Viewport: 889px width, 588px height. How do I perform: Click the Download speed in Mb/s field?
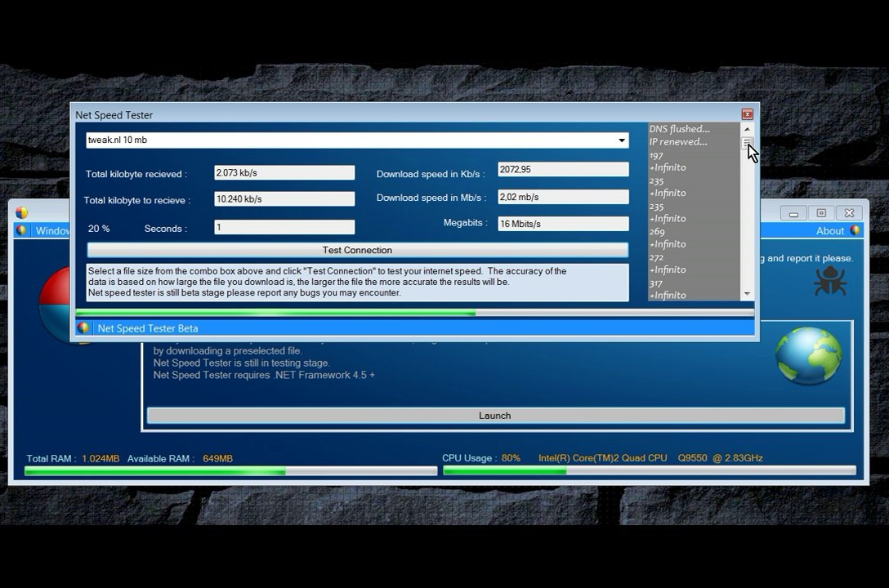coord(563,197)
